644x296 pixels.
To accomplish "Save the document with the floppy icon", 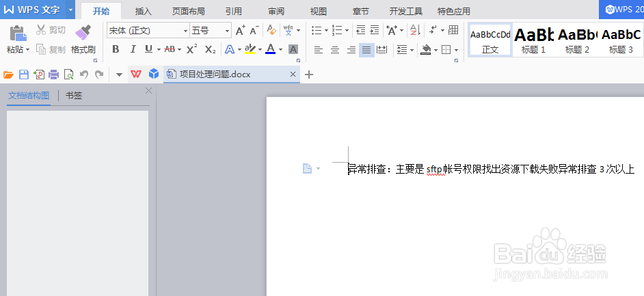I will pos(24,75).
